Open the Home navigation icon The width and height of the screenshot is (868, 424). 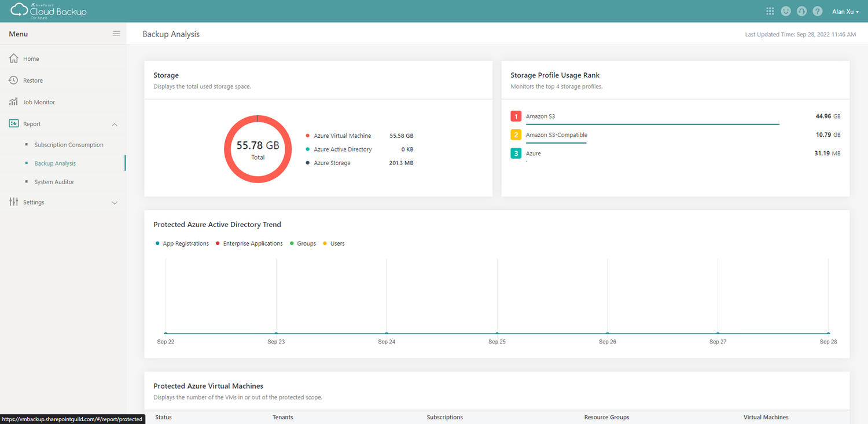click(13, 59)
